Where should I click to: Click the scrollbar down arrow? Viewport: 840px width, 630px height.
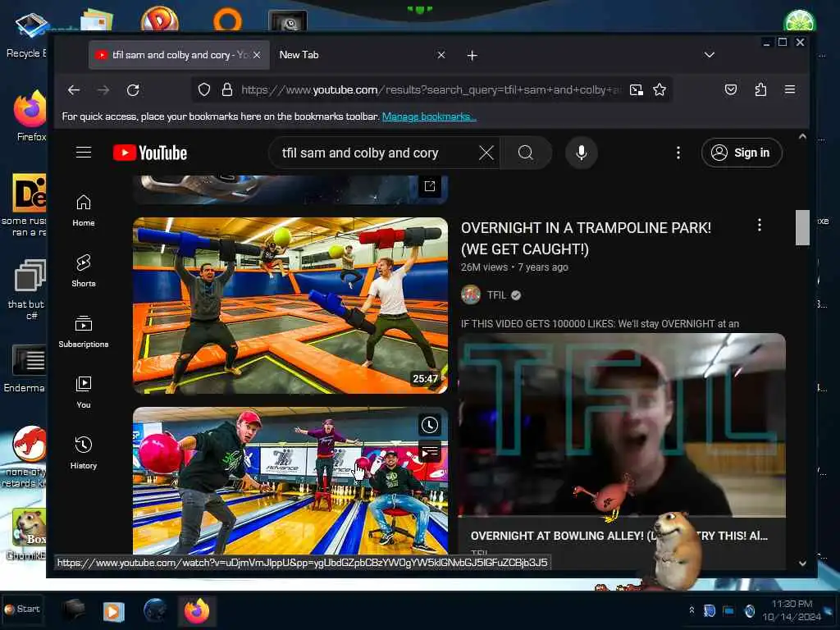(x=802, y=564)
